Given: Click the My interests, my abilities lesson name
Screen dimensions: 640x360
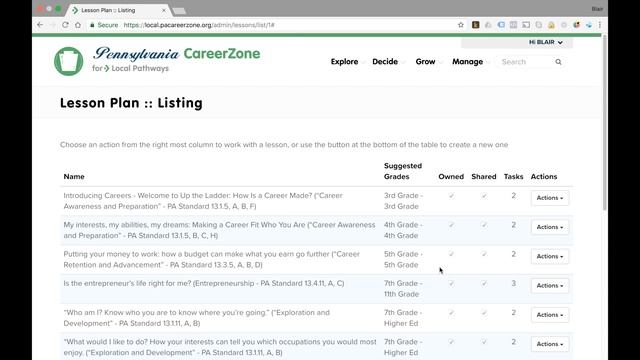Looking at the screenshot, I should 219,230.
